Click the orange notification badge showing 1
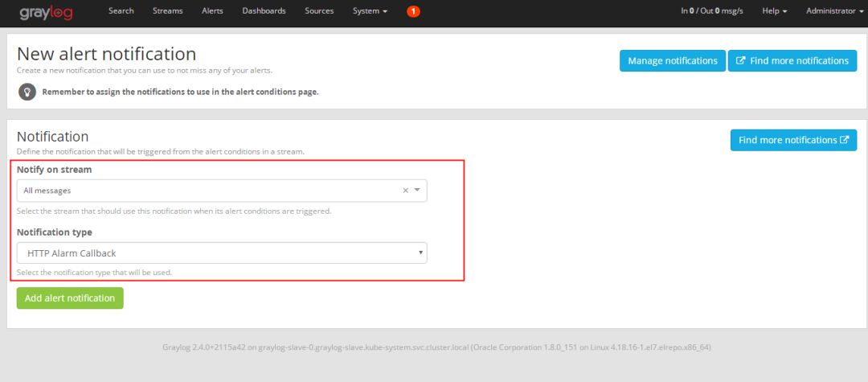The width and height of the screenshot is (868, 382). pos(413,11)
